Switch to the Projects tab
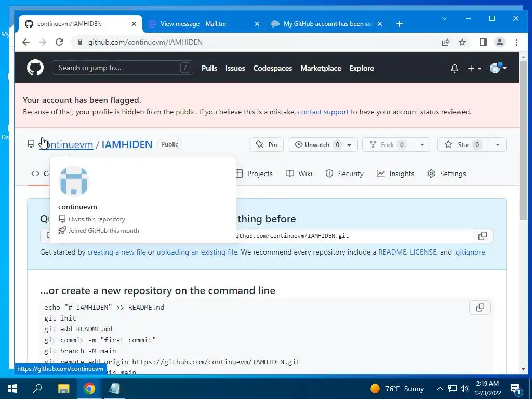Screen dimensions: 532x399 pos(255,174)
